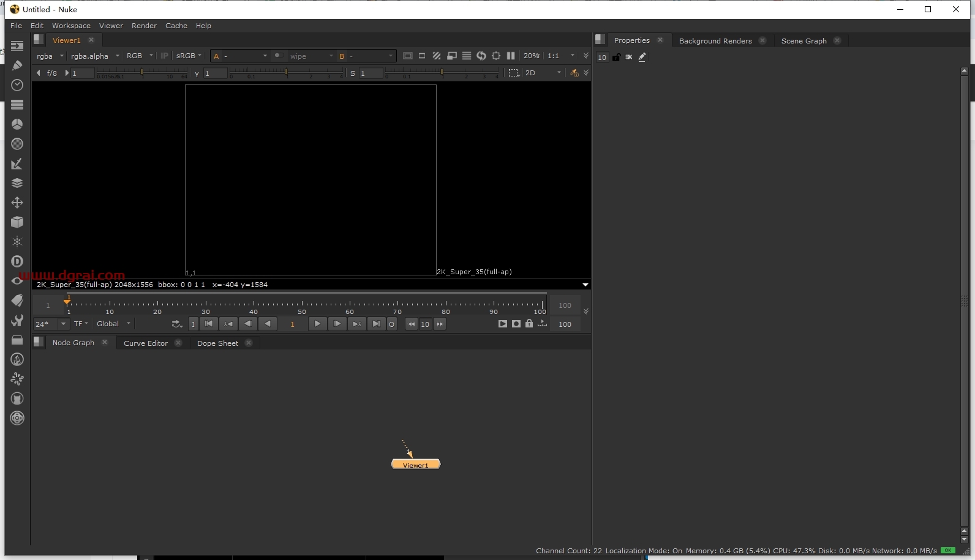Open the rgba channel layer dropdown
975x560 pixels.
[x=50, y=56]
